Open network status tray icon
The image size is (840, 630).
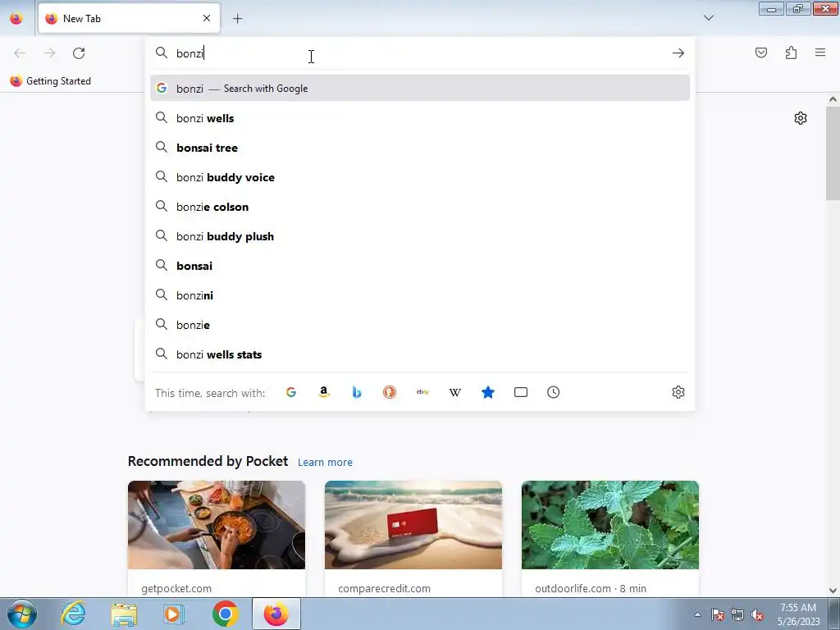pyautogui.click(x=737, y=614)
